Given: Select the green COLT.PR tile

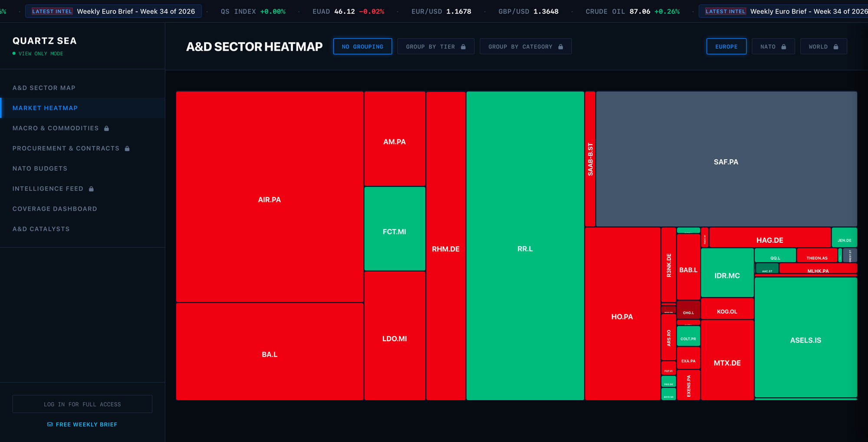Looking at the screenshot, I should tap(688, 336).
